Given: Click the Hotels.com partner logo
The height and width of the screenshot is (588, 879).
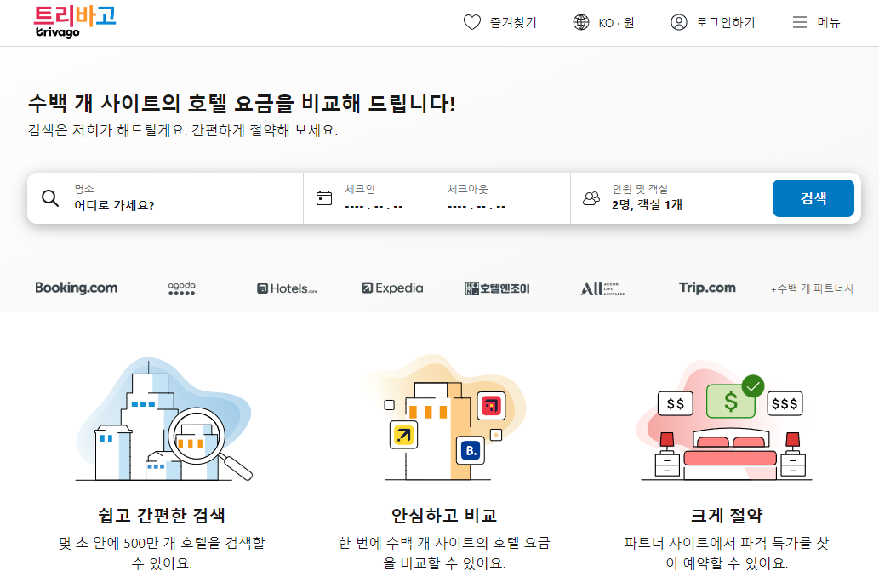Looking at the screenshot, I should coord(287,288).
